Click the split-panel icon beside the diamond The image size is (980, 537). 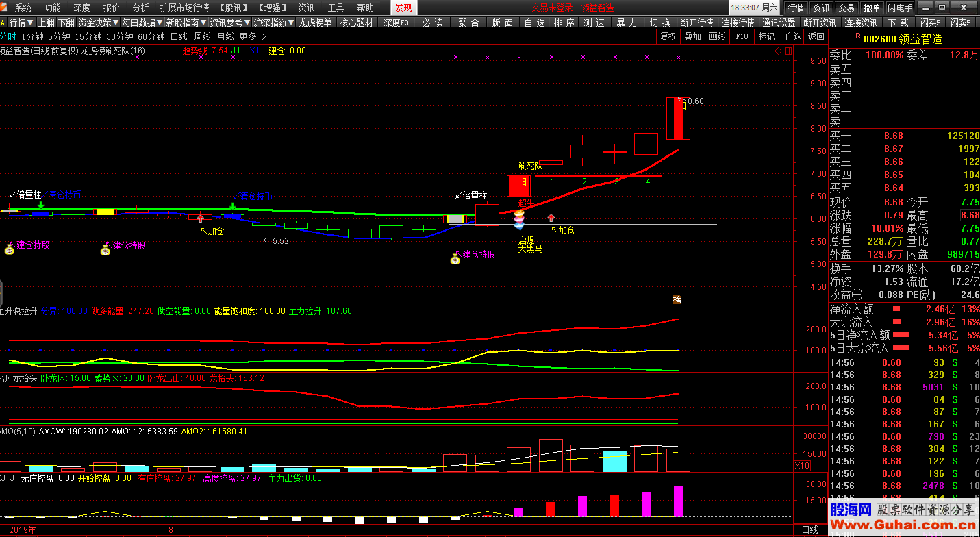pyautogui.click(x=788, y=51)
